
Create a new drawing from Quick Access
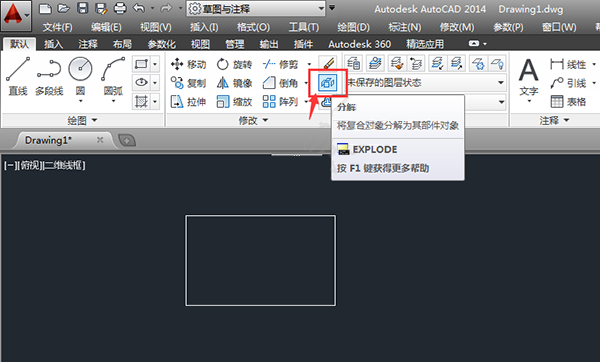point(45,8)
